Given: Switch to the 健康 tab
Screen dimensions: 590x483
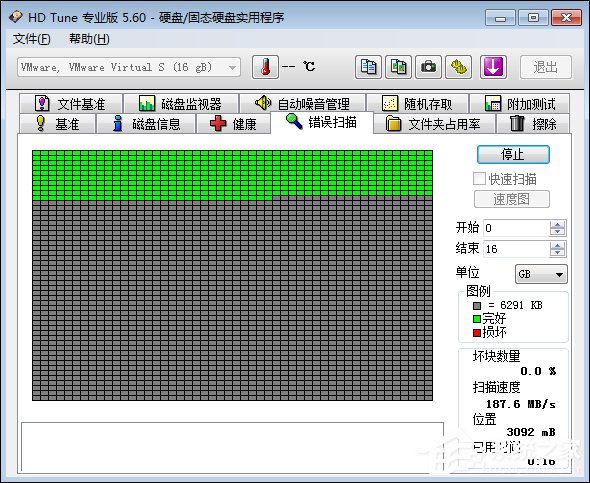Looking at the screenshot, I should (x=234, y=124).
